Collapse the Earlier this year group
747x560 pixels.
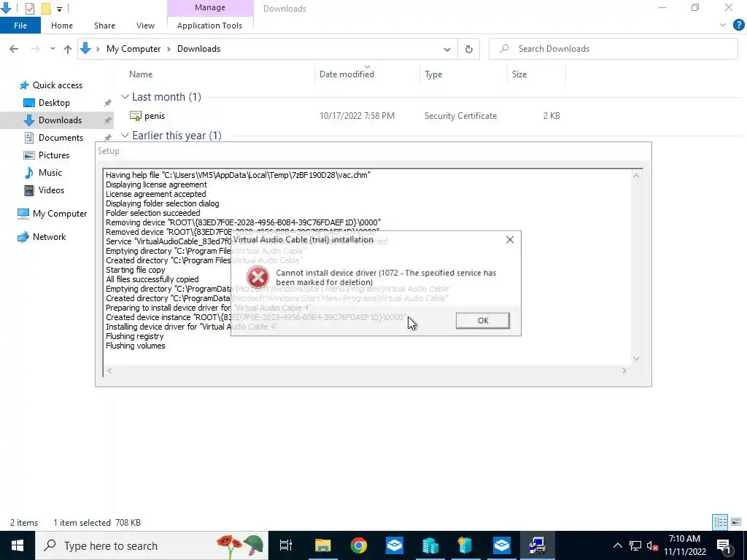(125, 135)
